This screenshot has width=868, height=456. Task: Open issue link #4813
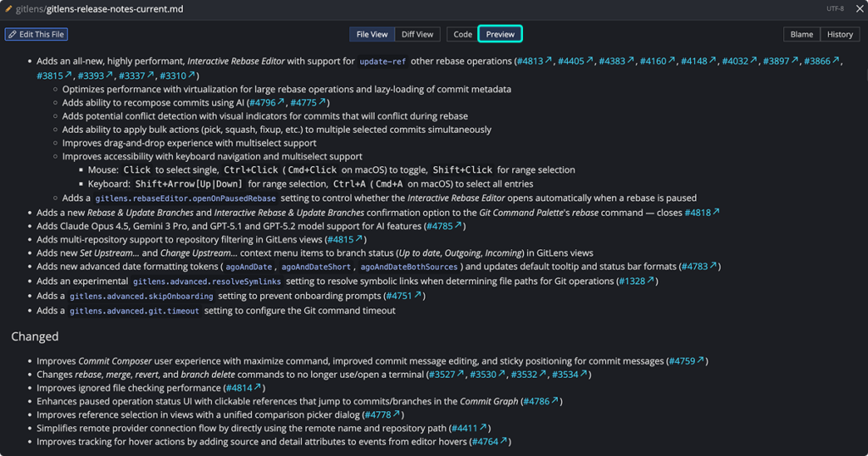(x=534, y=61)
